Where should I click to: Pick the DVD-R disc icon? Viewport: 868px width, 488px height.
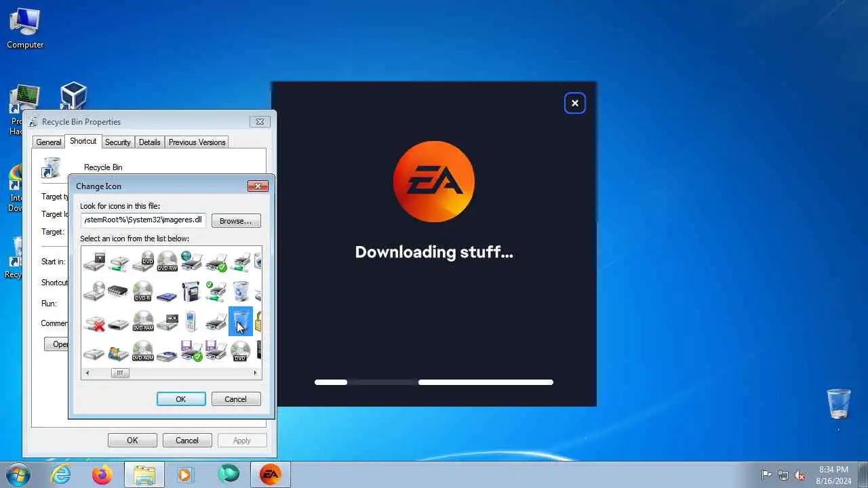click(x=143, y=292)
